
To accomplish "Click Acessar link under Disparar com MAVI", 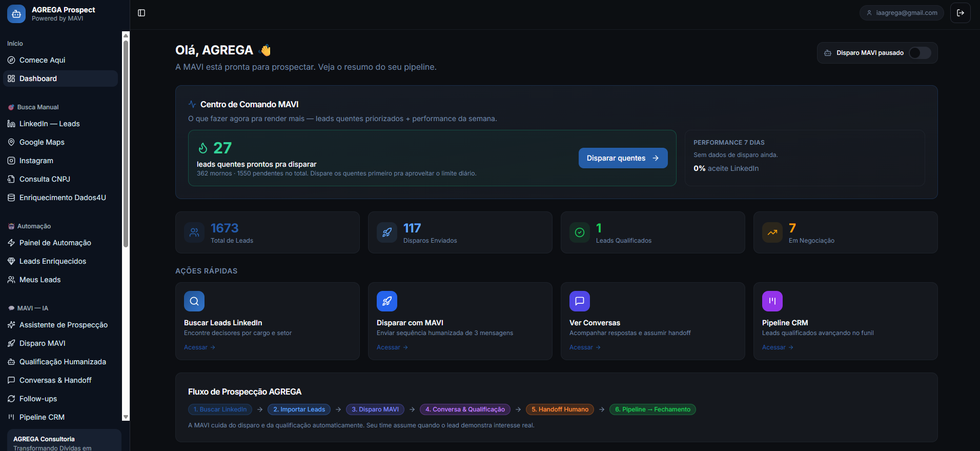I will tap(392, 347).
